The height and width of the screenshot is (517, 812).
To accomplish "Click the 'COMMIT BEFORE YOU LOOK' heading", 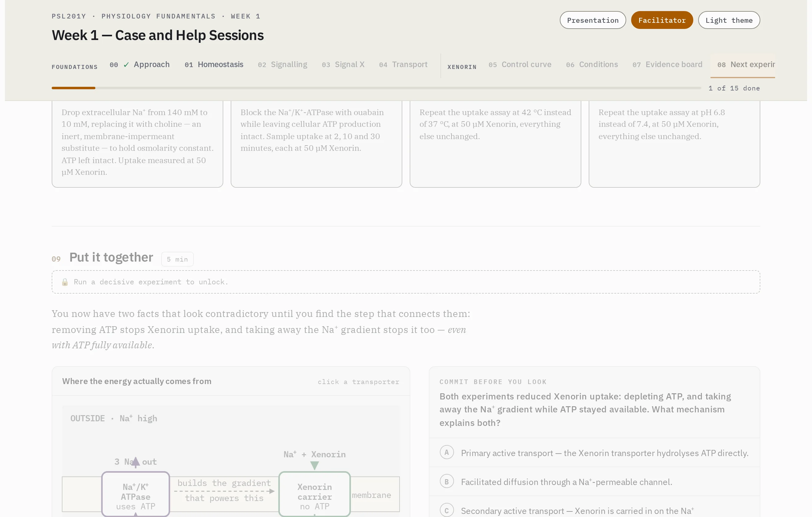I will [493, 382].
